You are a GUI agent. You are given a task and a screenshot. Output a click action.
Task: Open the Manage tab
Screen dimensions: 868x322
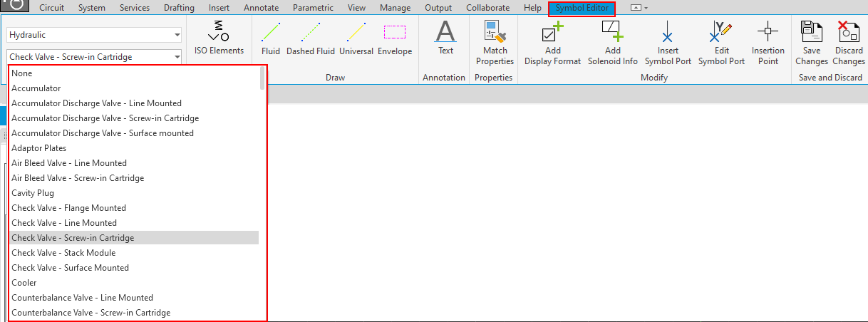(x=395, y=8)
